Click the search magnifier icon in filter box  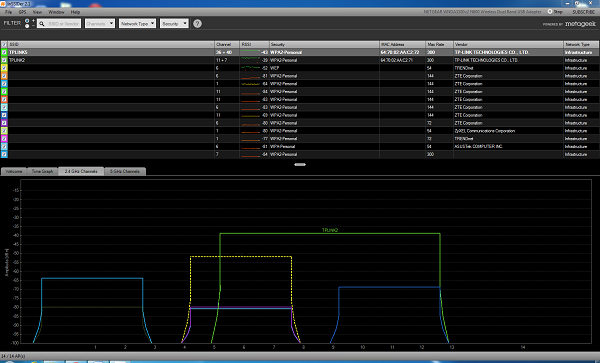pyautogui.click(x=42, y=24)
